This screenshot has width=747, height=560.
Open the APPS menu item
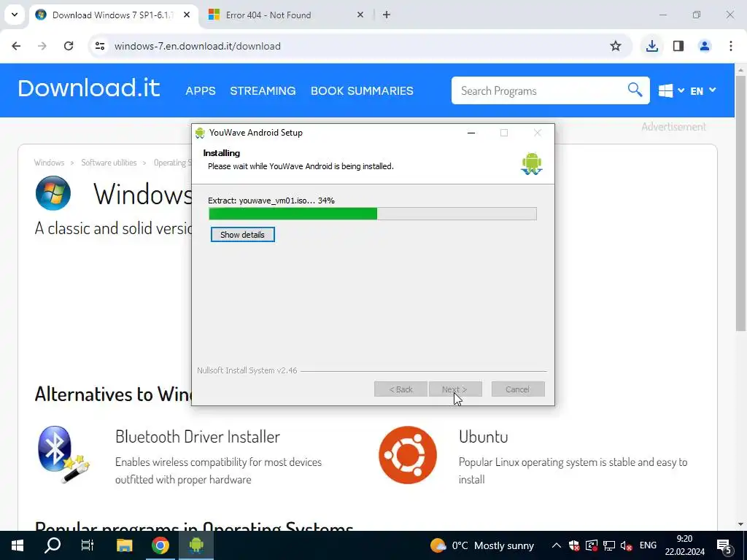point(201,91)
